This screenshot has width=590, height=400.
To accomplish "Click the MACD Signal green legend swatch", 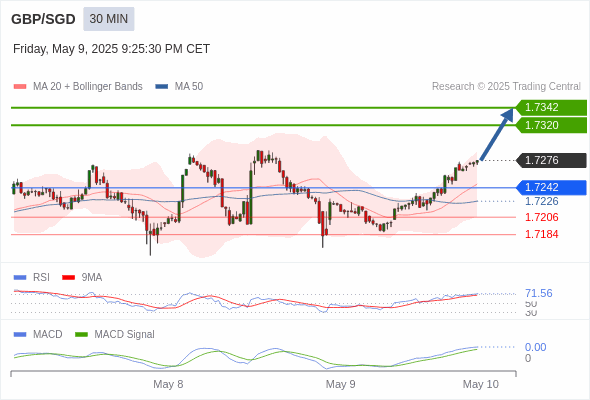I will [x=81, y=335].
